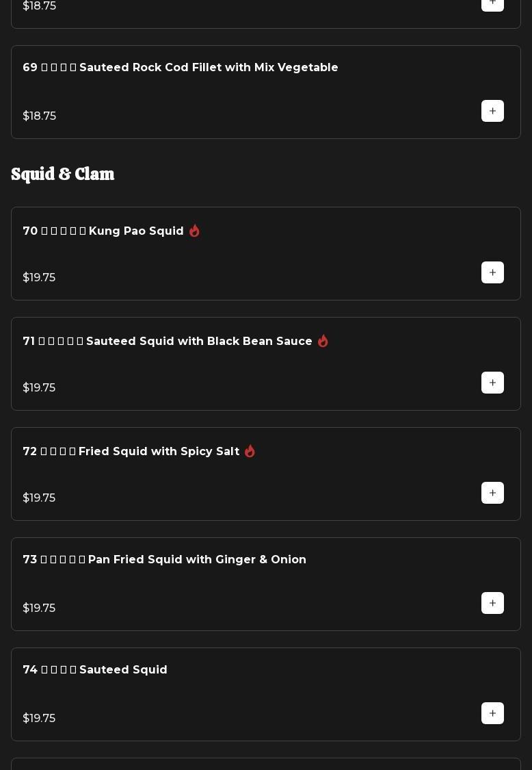Click the Squid & Clam section heading
532x770 pixels.
coord(63,175)
